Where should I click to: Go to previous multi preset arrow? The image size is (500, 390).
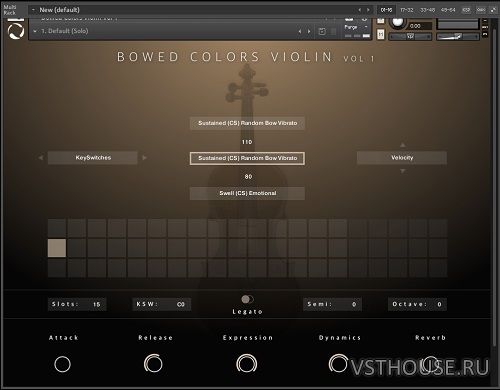click(x=360, y=10)
